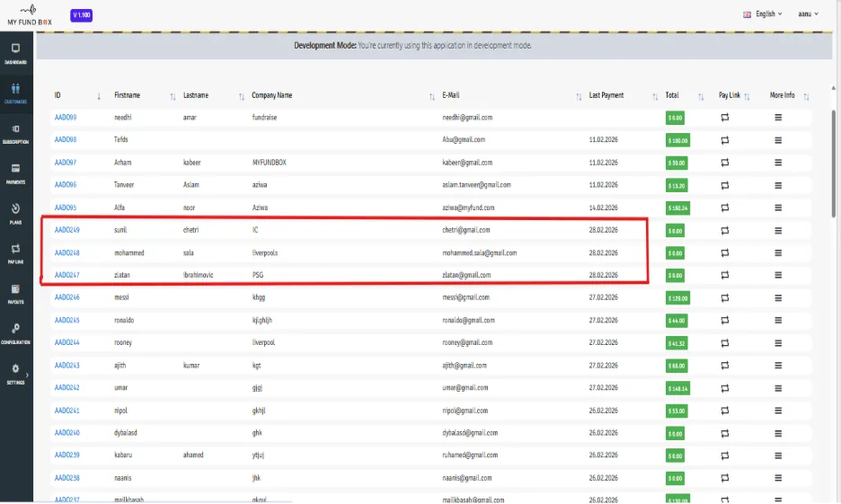
Task: Click pay link icon for rooney row
Action: pos(724,343)
